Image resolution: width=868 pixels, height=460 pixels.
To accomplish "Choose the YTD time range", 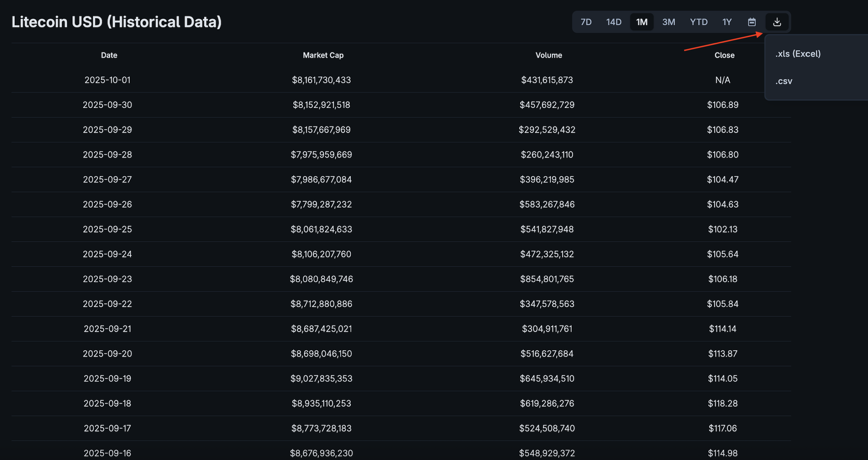I will [x=698, y=22].
